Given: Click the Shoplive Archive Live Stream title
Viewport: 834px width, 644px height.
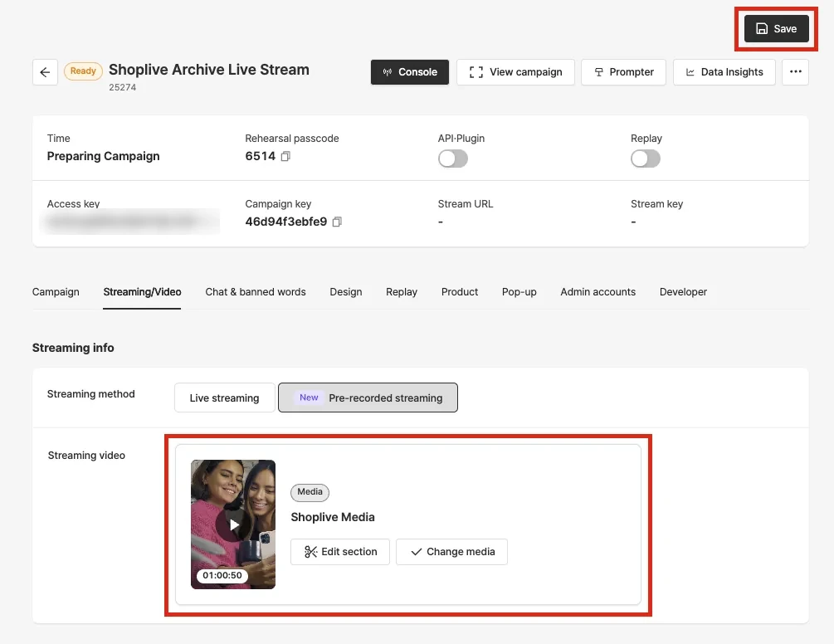Looking at the screenshot, I should [209, 70].
